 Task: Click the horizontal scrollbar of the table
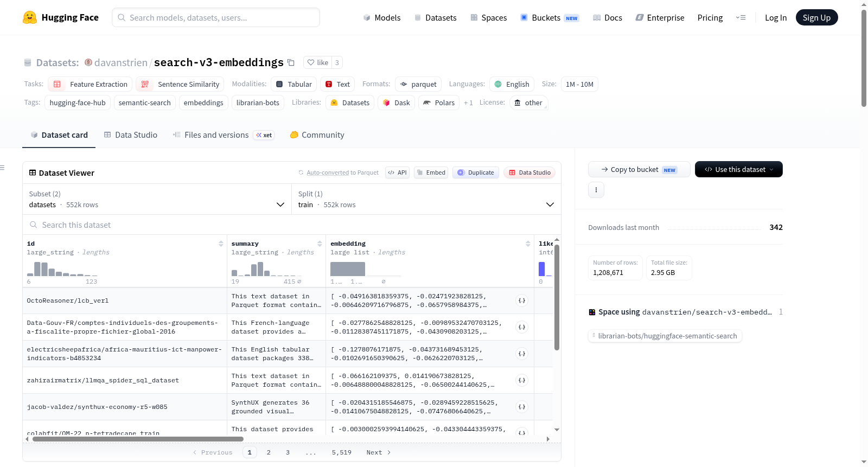tap(138, 439)
